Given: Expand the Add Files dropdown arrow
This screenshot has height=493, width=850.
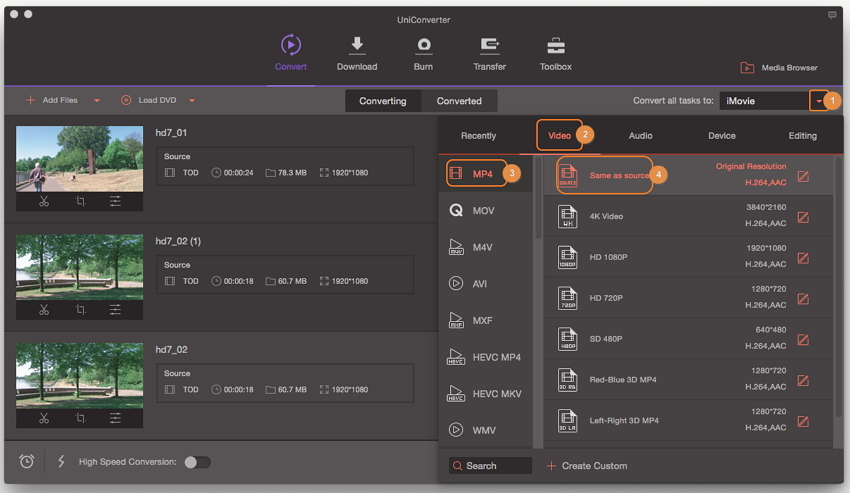Looking at the screenshot, I should point(97,101).
